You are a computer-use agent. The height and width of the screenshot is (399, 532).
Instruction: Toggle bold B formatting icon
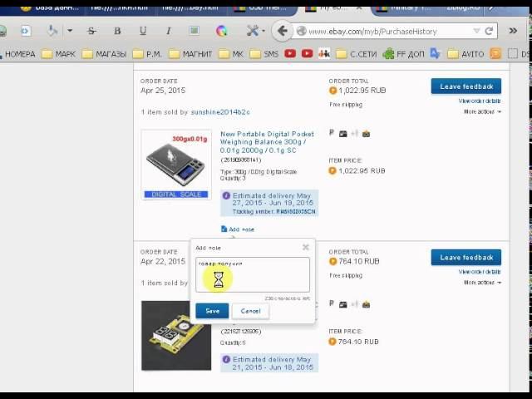pyautogui.click(x=117, y=32)
